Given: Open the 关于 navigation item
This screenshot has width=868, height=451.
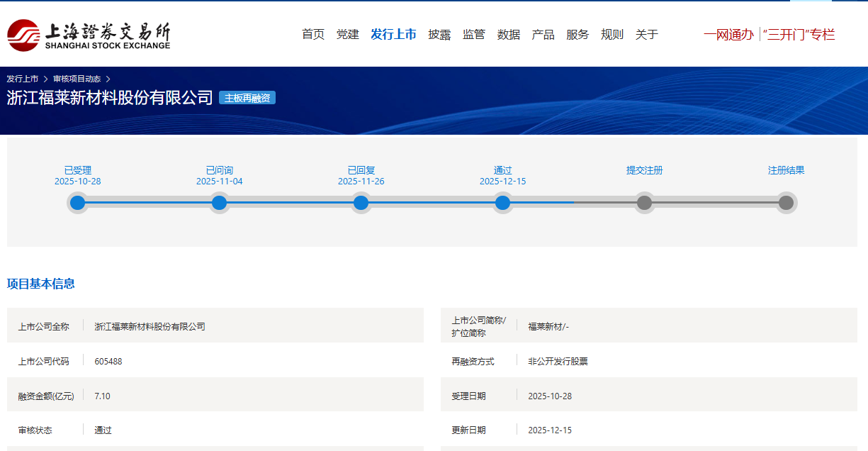Looking at the screenshot, I should coord(647,34).
